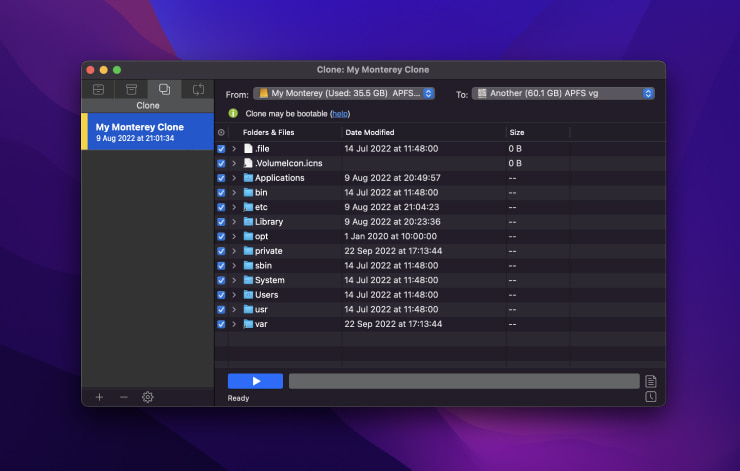Viewport: 740px width, 471px height.
Task: Open the From source volume dropdown
Action: pos(344,93)
